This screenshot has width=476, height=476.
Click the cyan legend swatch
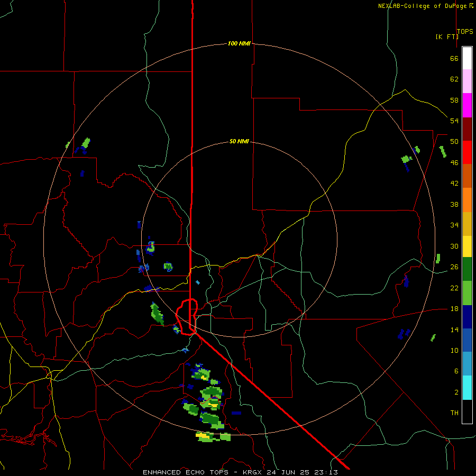tap(467, 388)
